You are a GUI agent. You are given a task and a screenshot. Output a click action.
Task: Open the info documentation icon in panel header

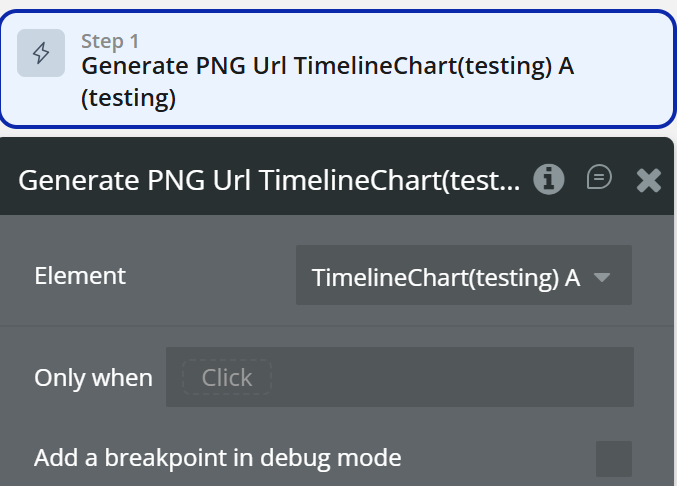tap(549, 179)
